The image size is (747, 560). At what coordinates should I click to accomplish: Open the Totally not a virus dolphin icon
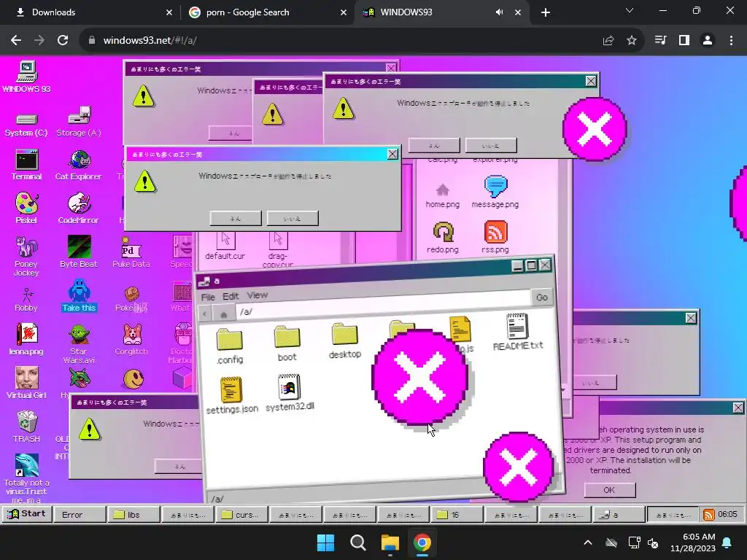click(x=26, y=478)
